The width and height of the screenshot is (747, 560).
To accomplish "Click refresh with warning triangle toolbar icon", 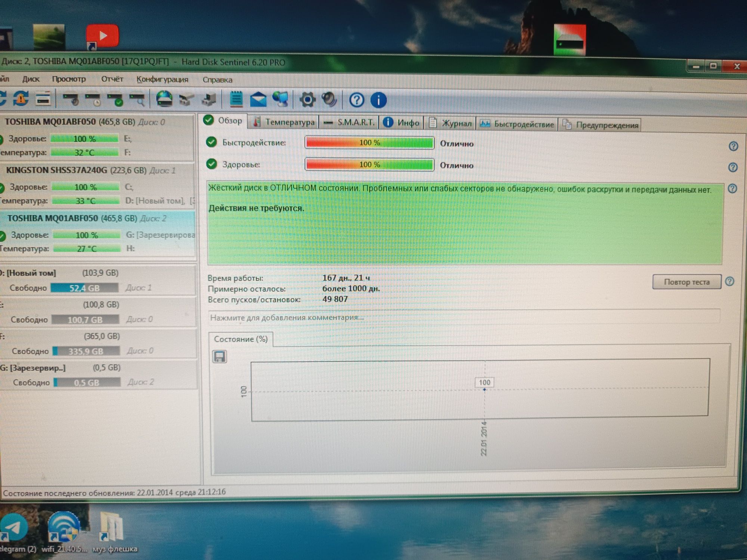I will (x=21, y=99).
